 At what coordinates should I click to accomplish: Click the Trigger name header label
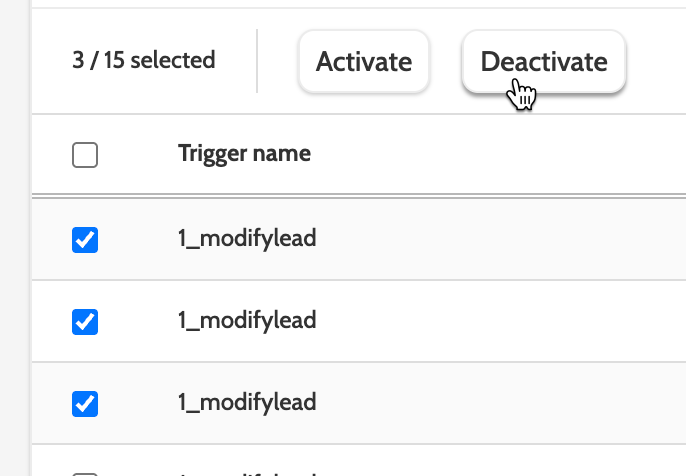(x=244, y=154)
